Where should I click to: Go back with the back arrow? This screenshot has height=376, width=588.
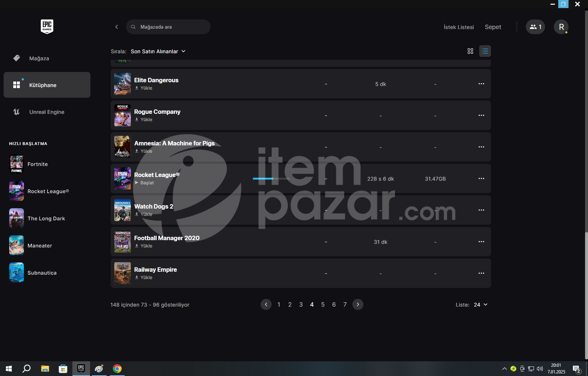pyautogui.click(x=116, y=27)
